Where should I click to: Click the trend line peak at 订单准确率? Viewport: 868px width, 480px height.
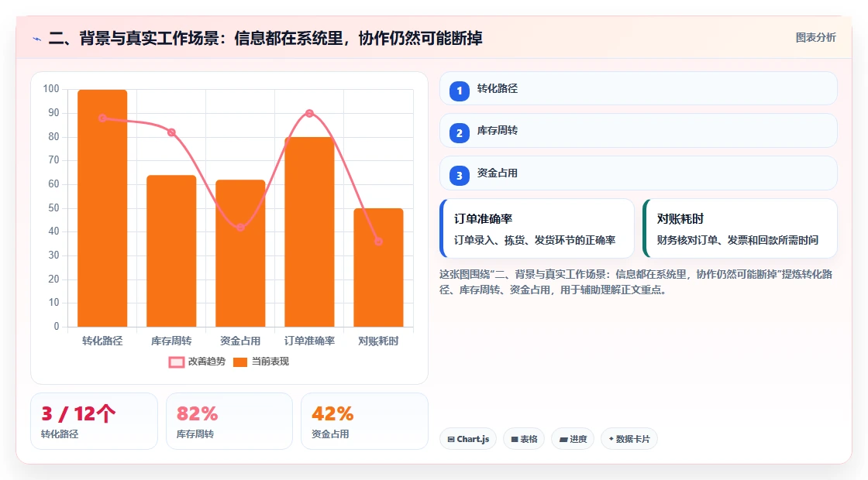pyautogui.click(x=309, y=113)
